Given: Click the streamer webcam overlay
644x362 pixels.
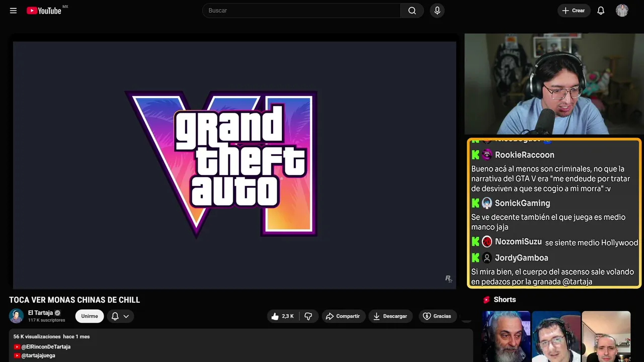Looking at the screenshot, I should pyautogui.click(x=553, y=84).
